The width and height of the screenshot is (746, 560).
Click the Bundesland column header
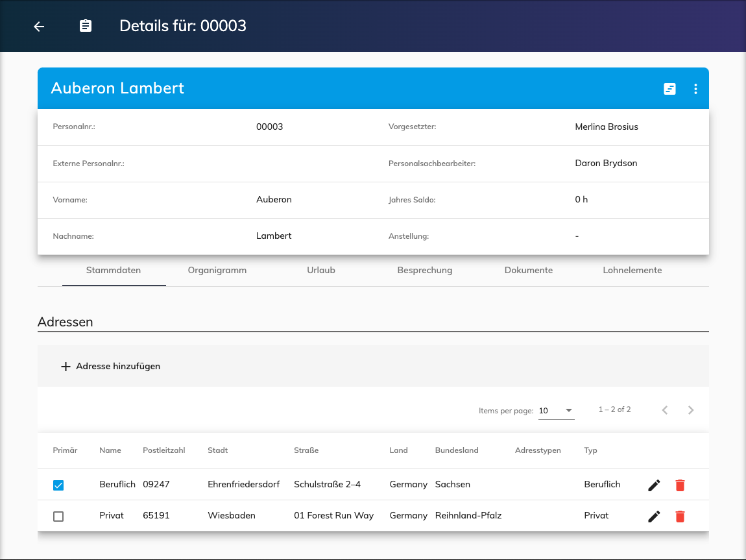tap(457, 450)
